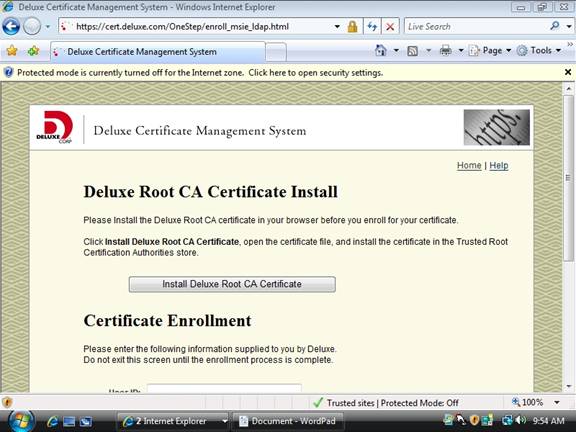Image resolution: width=576 pixels, height=432 pixels.
Task: Click Trusted sites Protected Mode status text
Action: click(x=392, y=403)
